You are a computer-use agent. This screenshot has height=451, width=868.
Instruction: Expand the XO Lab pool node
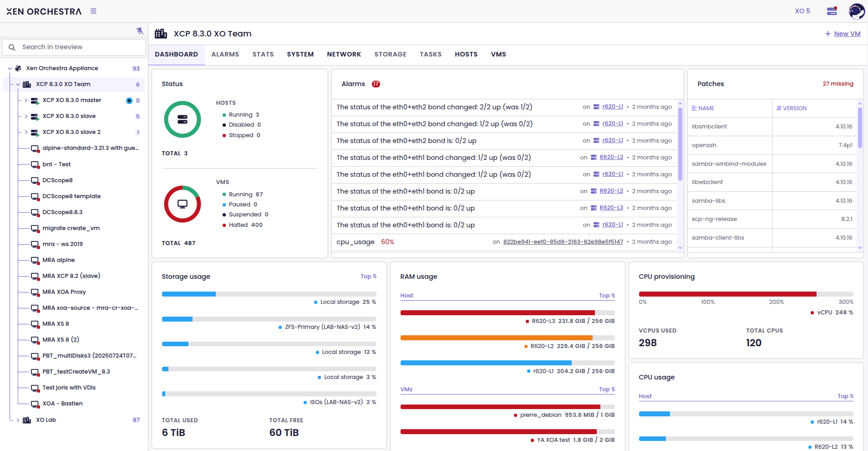click(18, 420)
